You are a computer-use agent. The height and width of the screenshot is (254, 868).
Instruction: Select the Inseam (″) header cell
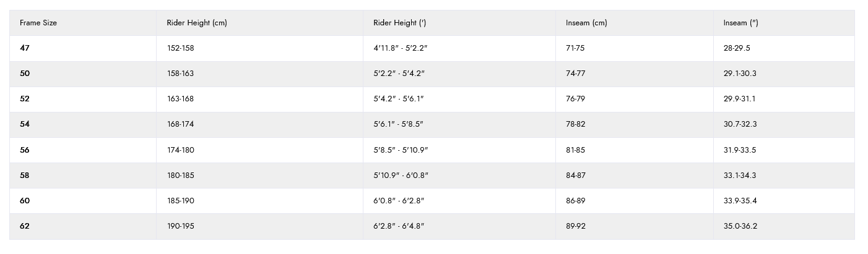tap(740, 23)
